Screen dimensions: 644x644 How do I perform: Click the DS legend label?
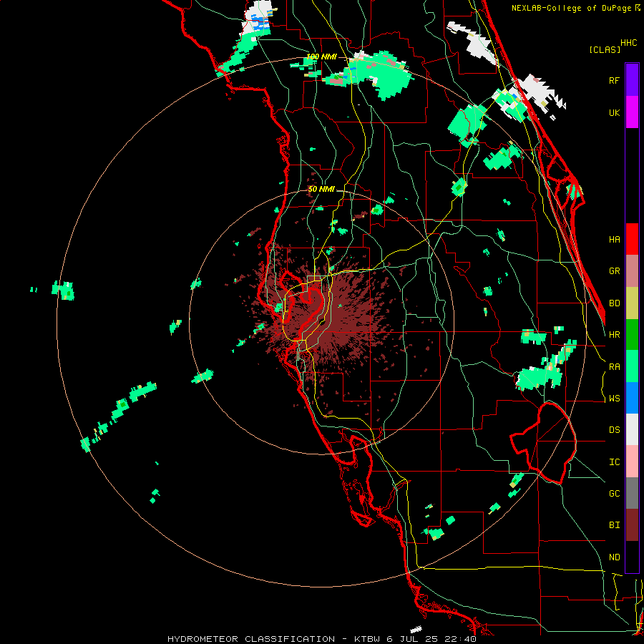coord(614,430)
